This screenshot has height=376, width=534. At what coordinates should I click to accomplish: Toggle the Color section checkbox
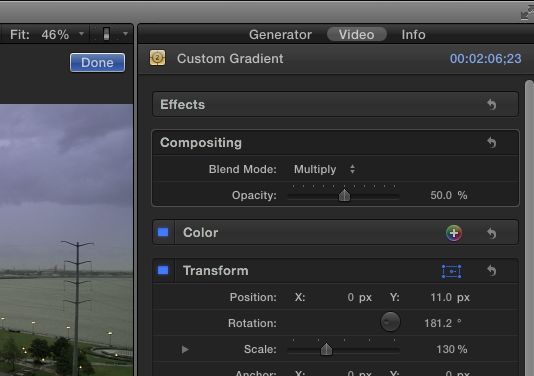163,232
